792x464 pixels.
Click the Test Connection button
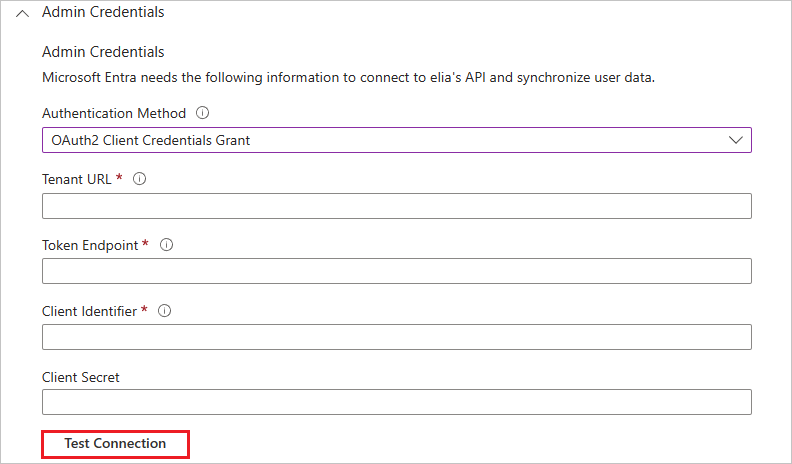(x=116, y=444)
